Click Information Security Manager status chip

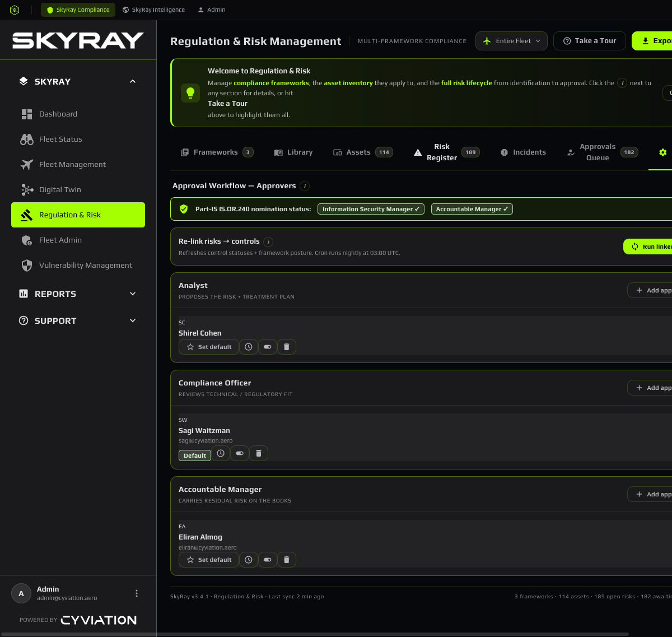(371, 209)
